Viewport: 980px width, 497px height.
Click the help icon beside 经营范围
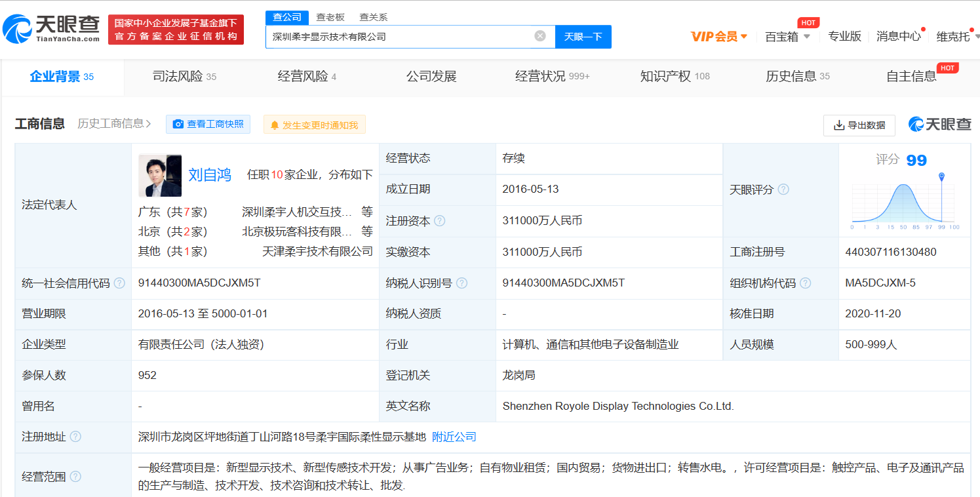coord(75,477)
